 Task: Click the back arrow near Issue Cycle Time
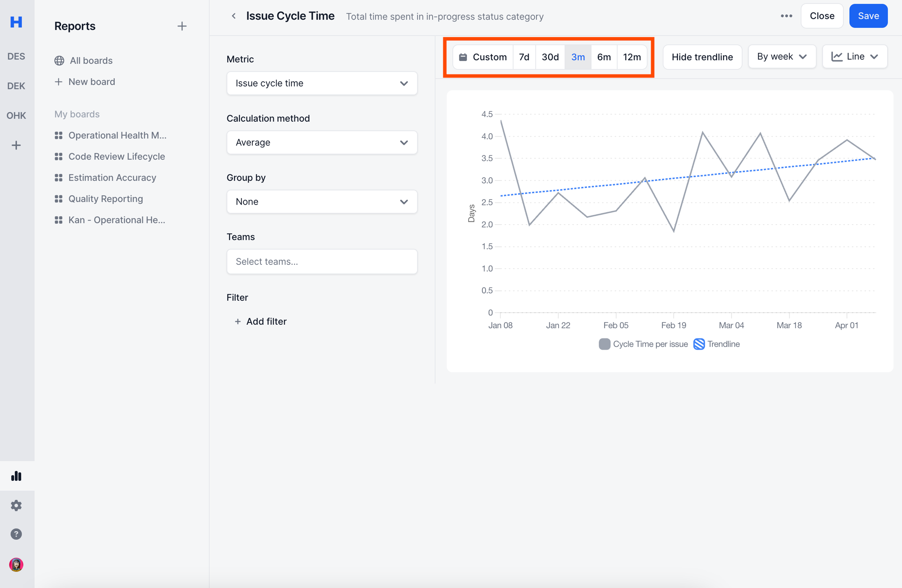point(234,16)
